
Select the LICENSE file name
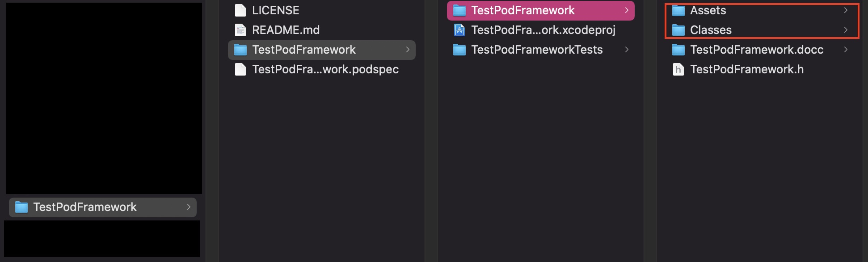(x=275, y=10)
